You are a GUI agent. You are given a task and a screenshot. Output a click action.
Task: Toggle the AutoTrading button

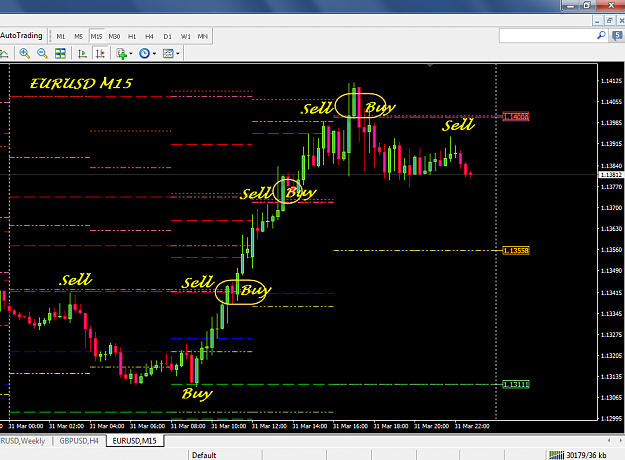[x=22, y=35]
